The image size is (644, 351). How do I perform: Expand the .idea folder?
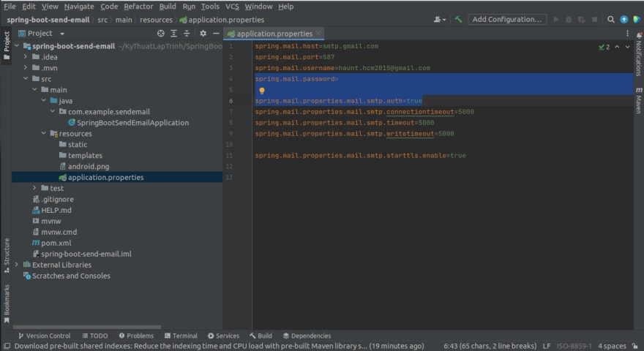pos(26,56)
